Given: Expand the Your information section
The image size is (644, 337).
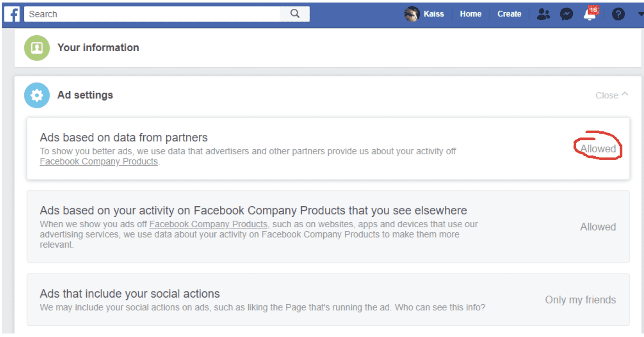Looking at the screenshot, I should tap(98, 47).
